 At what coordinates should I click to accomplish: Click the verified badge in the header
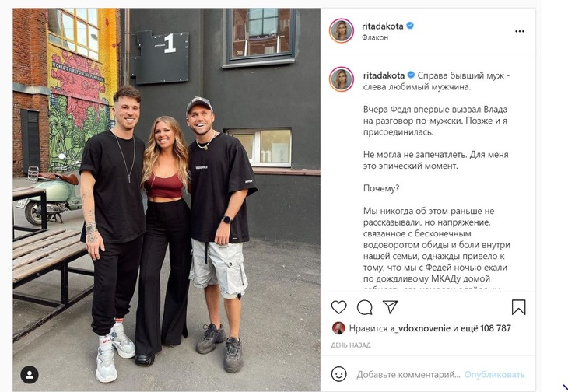coord(410,26)
